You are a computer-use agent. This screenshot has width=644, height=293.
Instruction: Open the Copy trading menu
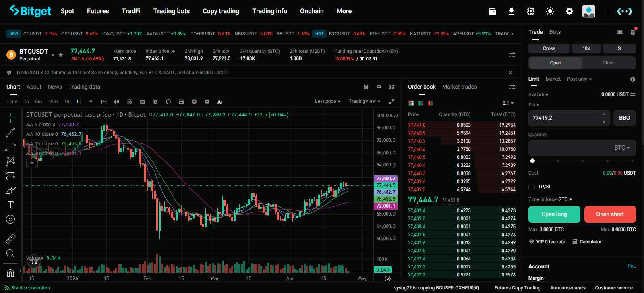tap(221, 11)
